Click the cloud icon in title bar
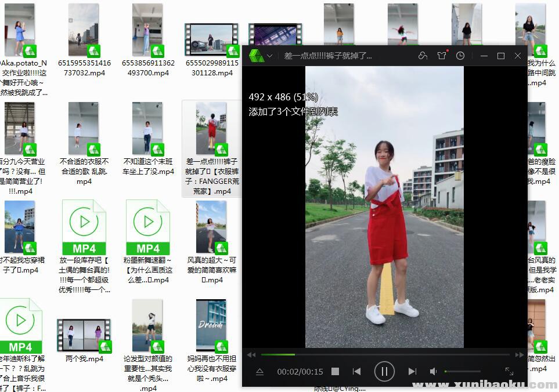559x392 pixels. pos(423,56)
